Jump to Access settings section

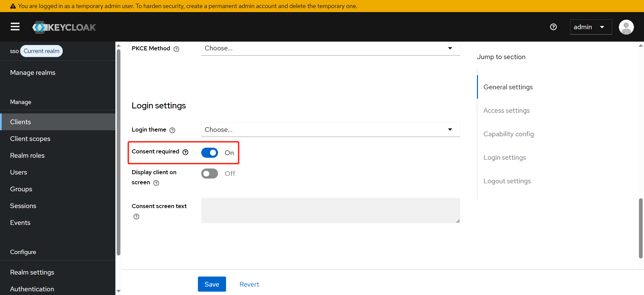pos(506,110)
